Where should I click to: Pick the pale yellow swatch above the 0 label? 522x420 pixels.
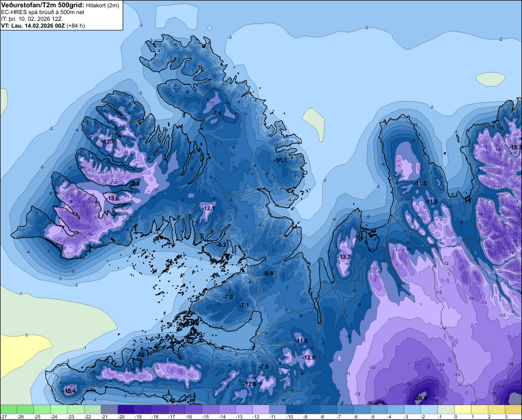coord(462,409)
